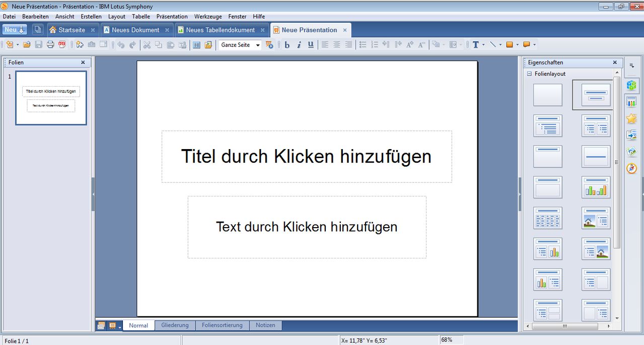The height and width of the screenshot is (345, 644).
Task: Click the Print icon in the toolbar
Action: click(50, 45)
